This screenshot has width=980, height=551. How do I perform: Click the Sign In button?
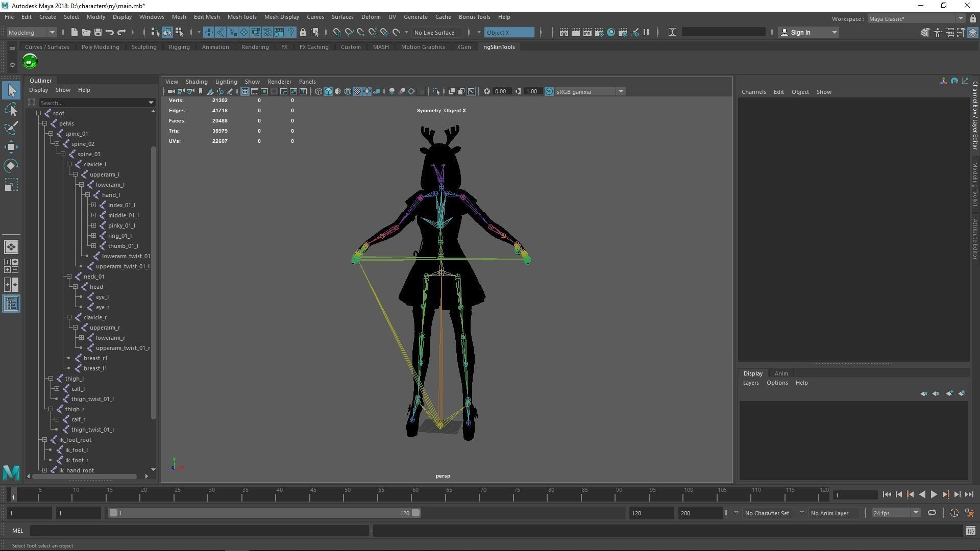pos(800,33)
